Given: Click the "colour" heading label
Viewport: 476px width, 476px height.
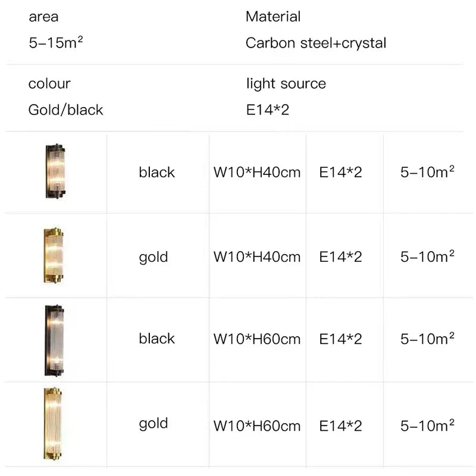Looking at the screenshot, I should [x=49, y=83].
